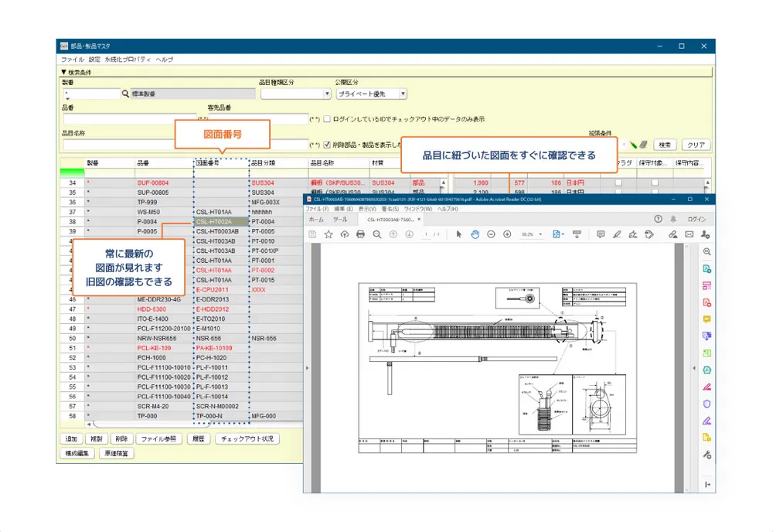Click the ファイル参照 button
The height and width of the screenshot is (532, 773).
(158, 438)
